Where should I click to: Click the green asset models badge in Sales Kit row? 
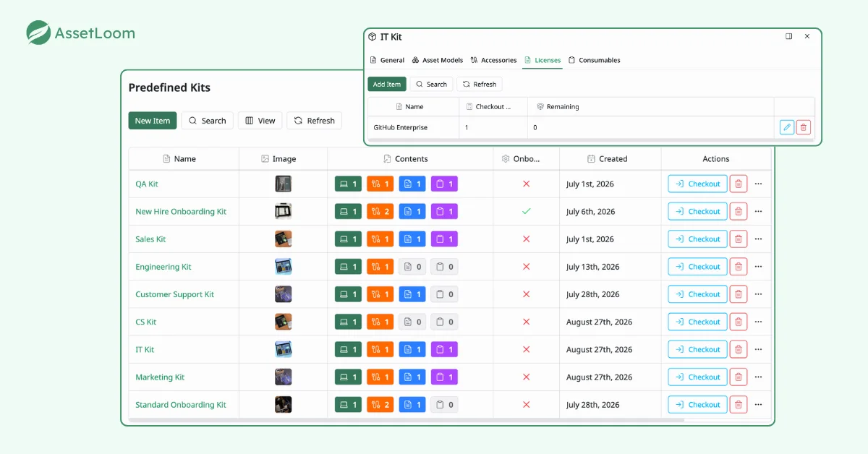(348, 239)
